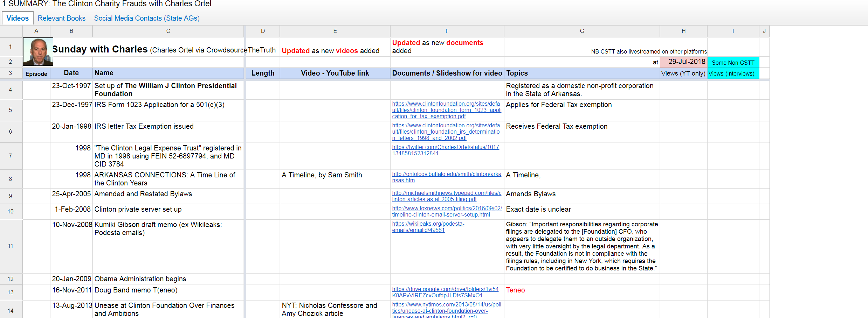The height and width of the screenshot is (318, 868).
Task: Click 'Unease at Clinton Foundation' name cell
Action: click(x=168, y=310)
